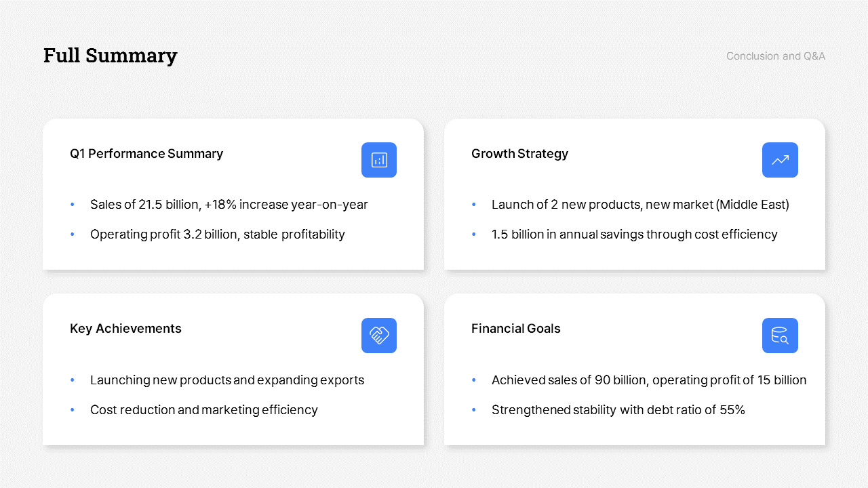The image size is (868, 488).
Task: Click the bar chart icon in Q1 Performance card
Action: (x=379, y=160)
